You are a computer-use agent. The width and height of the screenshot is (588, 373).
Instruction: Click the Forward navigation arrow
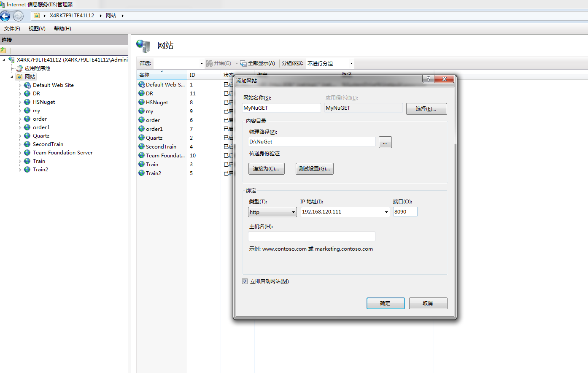coord(18,16)
